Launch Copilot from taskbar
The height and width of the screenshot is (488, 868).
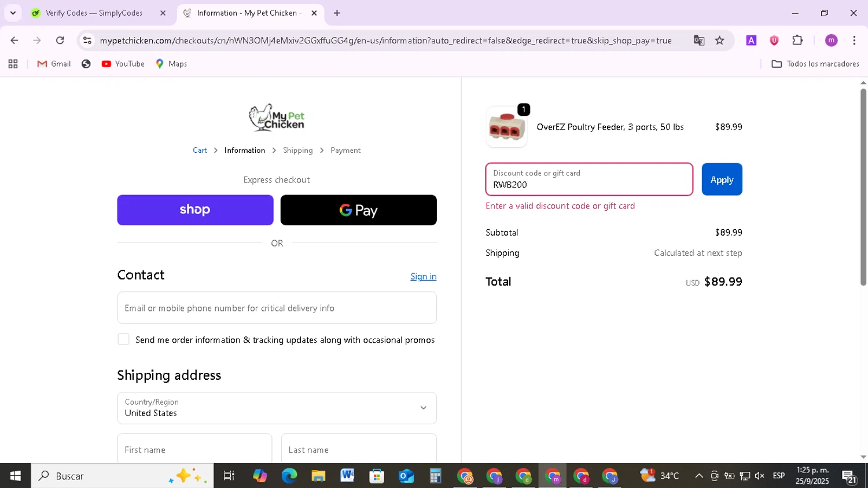pos(260,476)
